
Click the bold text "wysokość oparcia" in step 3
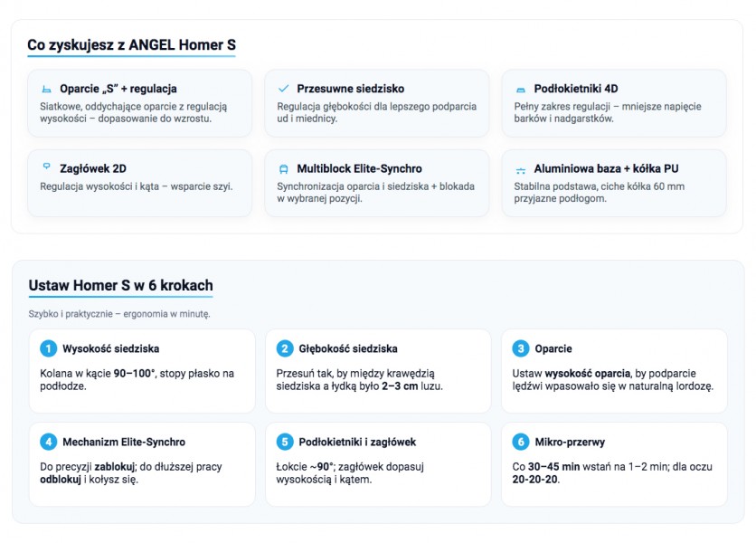point(587,373)
